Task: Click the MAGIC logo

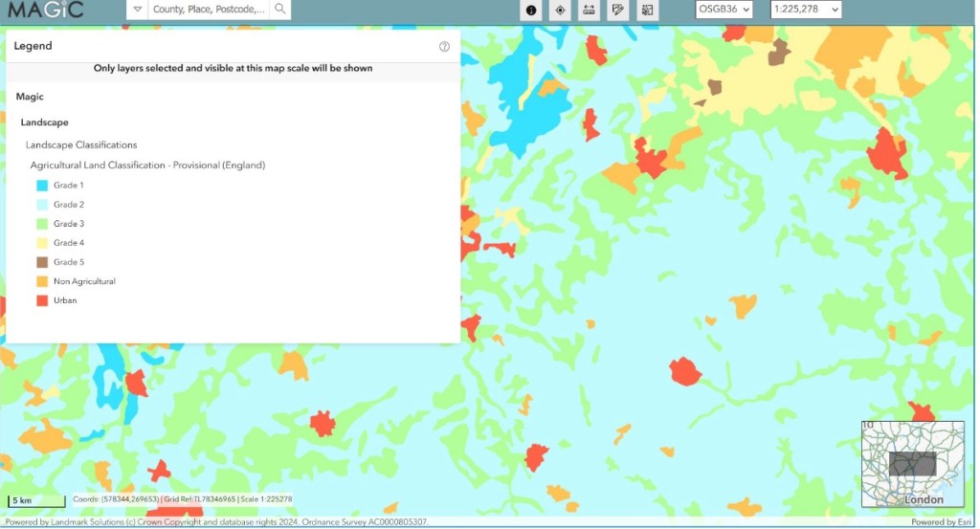Action: click(46, 11)
